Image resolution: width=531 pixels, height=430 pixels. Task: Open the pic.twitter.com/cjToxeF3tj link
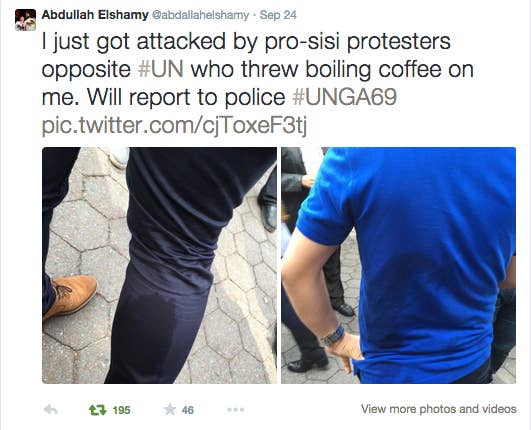click(174, 125)
